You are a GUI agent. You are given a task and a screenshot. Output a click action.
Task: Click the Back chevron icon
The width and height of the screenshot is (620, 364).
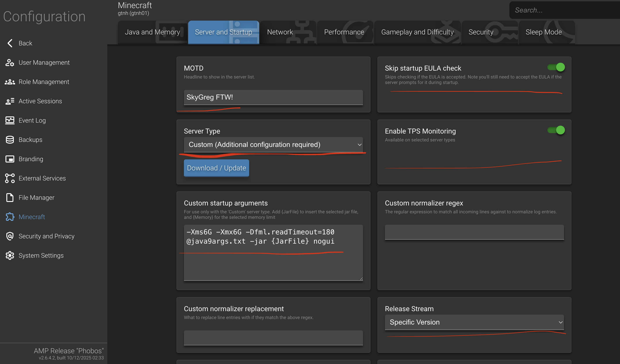point(10,43)
